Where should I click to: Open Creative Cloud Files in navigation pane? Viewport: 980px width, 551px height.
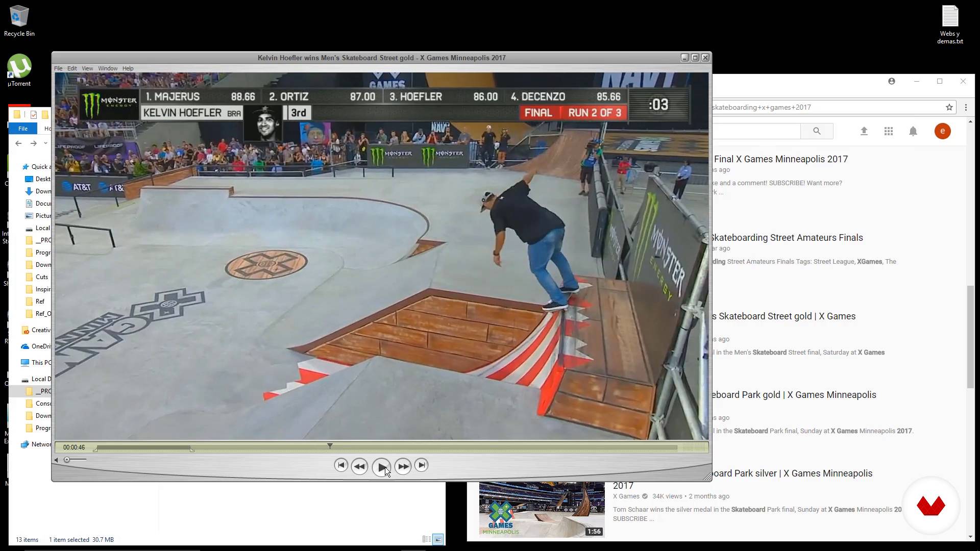tap(36, 330)
